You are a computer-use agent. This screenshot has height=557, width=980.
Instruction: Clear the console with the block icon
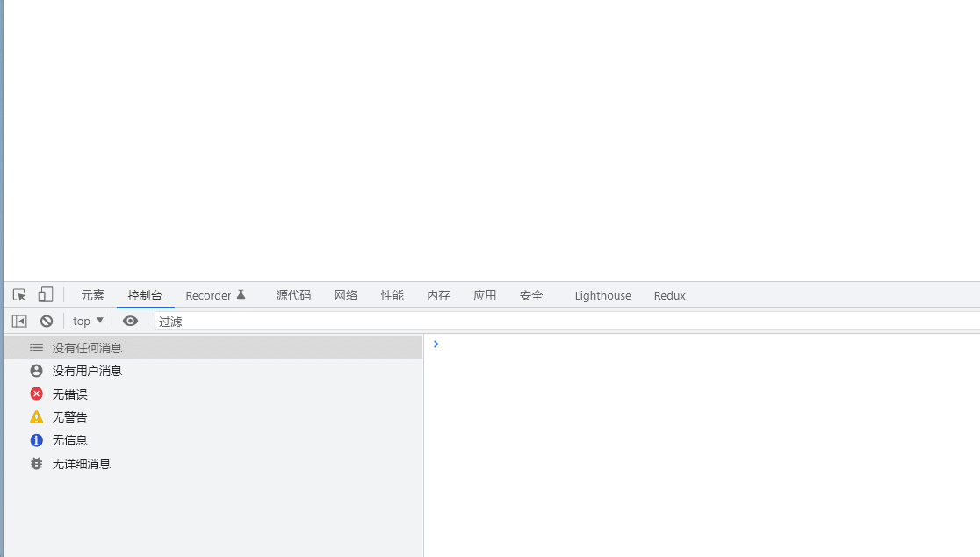47,322
